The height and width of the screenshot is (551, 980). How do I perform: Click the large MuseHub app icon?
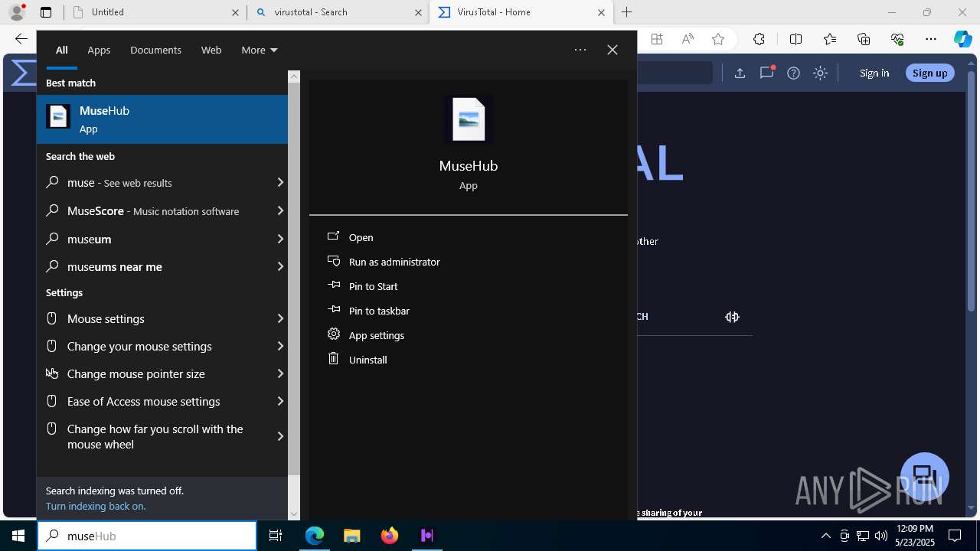tap(469, 119)
